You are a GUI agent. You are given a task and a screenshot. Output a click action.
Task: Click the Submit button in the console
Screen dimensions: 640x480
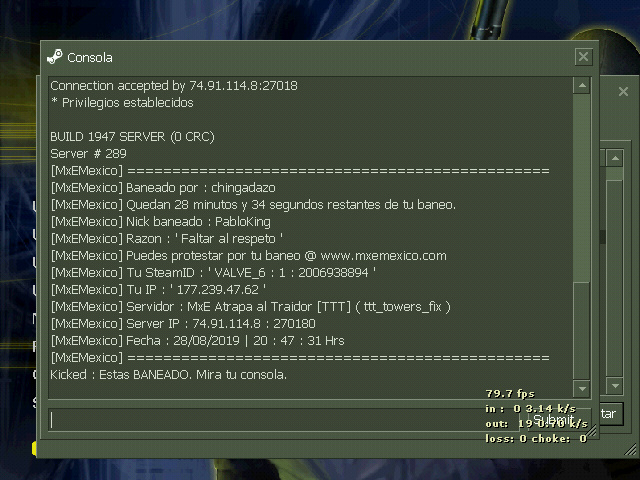tap(555, 420)
